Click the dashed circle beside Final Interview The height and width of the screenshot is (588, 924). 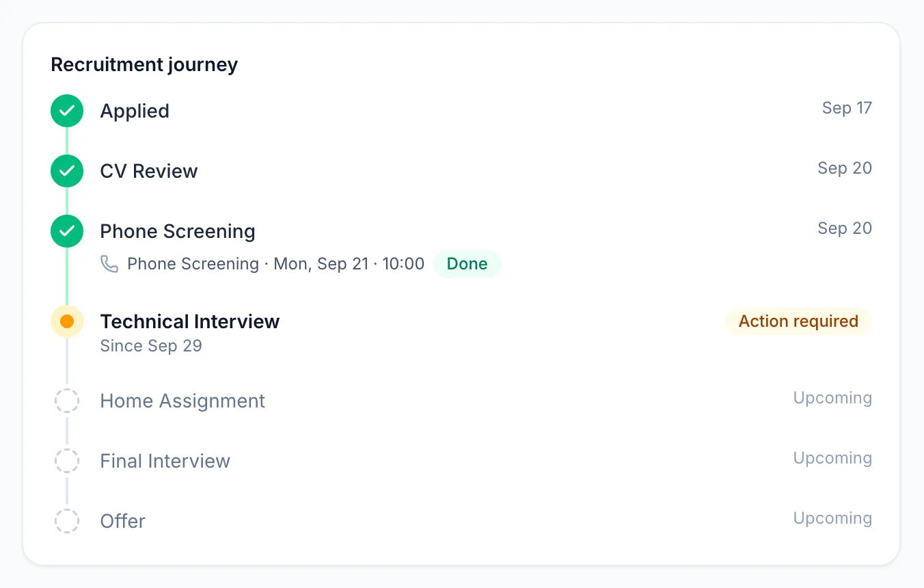67,461
